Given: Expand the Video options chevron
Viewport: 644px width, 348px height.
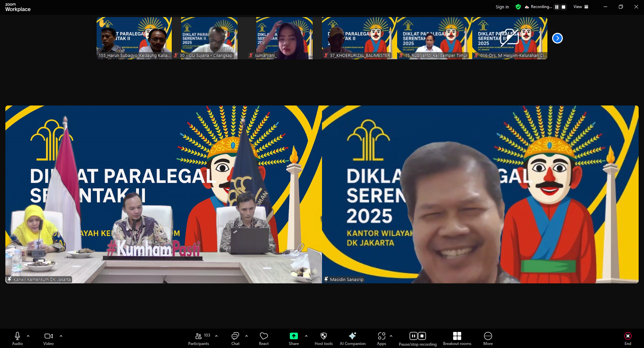Looking at the screenshot, I should pos(61,336).
